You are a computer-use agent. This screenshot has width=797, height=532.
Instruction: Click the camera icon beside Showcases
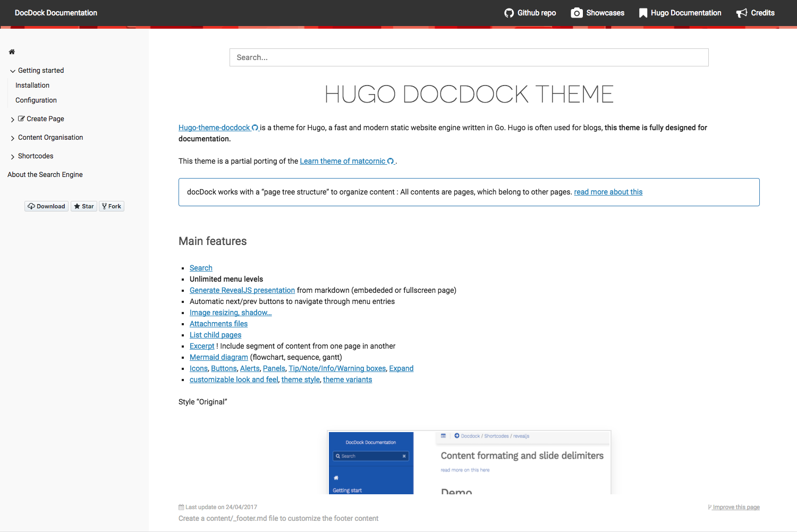(576, 13)
